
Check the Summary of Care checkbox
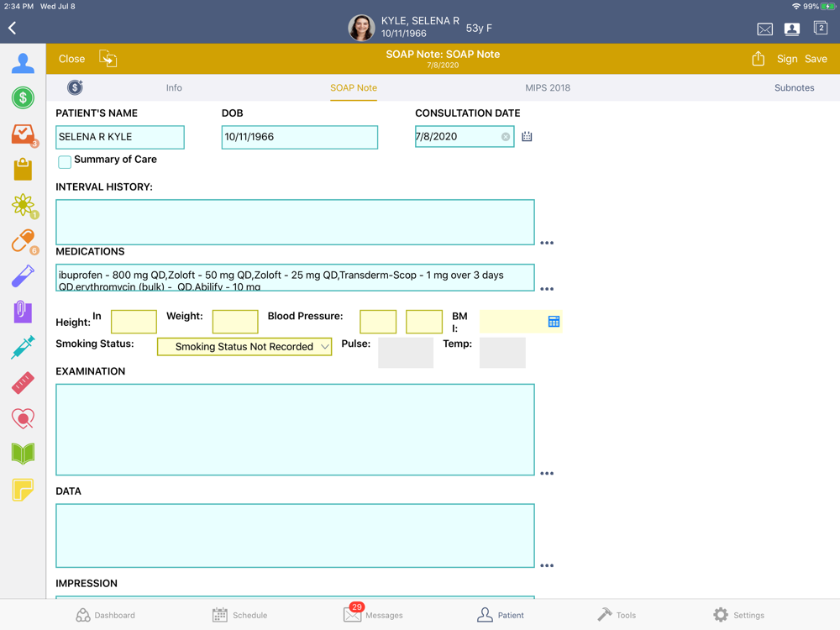(65, 161)
